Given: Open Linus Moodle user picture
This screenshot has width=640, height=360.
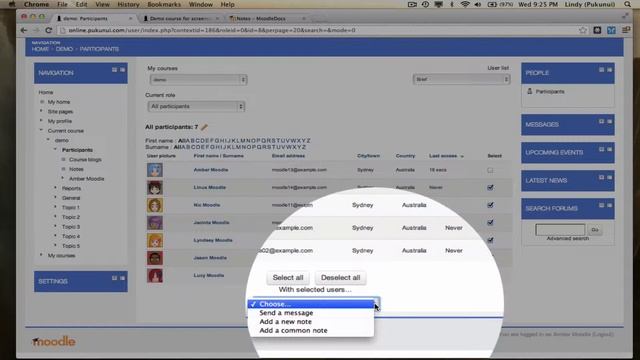Looking at the screenshot, I should click(x=155, y=187).
